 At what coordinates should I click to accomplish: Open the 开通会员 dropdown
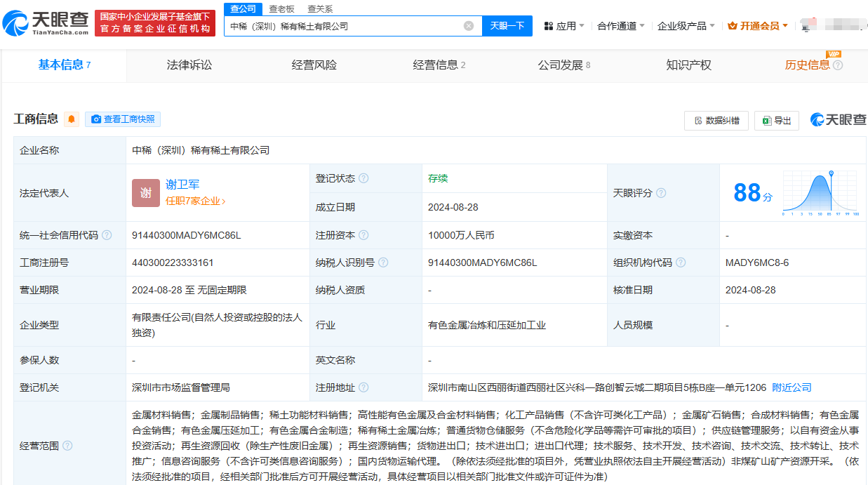758,26
